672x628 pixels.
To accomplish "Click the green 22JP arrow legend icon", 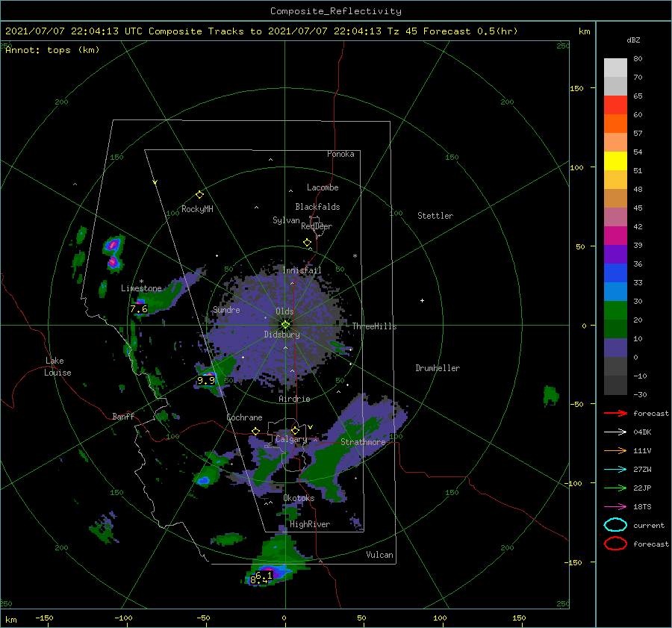I will pyautogui.click(x=615, y=488).
